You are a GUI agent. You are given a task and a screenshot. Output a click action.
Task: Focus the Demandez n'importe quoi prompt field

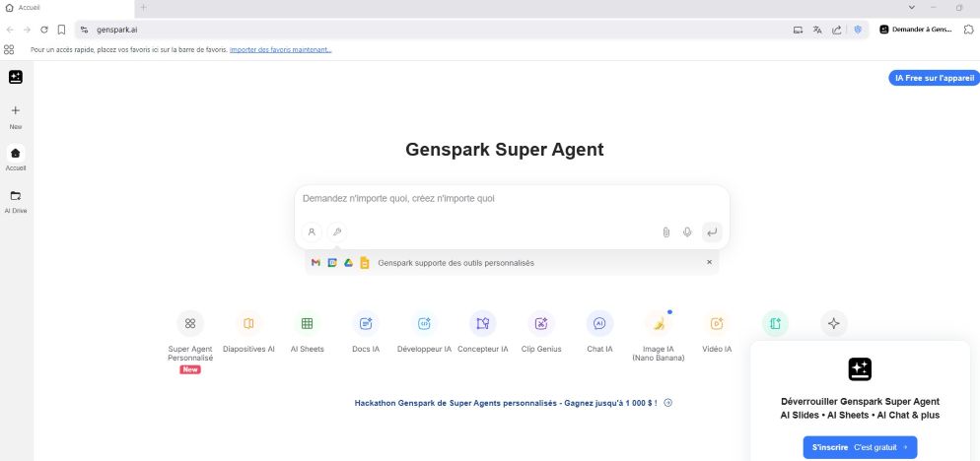pyautogui.click(x=511, y=199)
